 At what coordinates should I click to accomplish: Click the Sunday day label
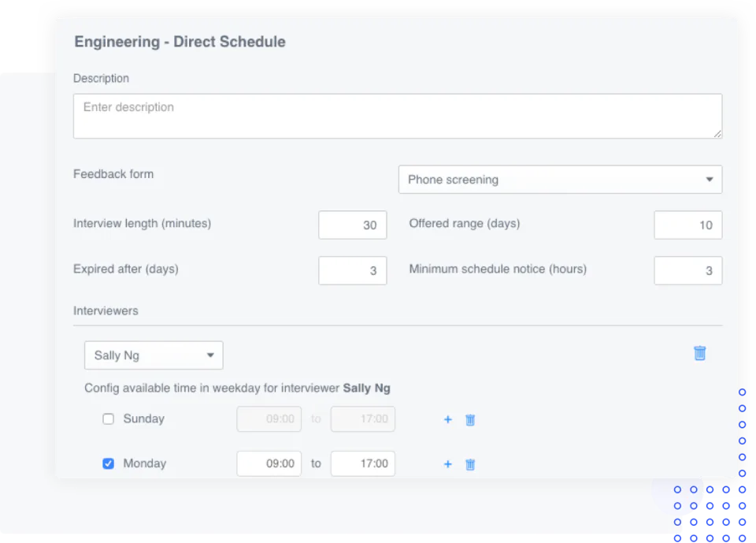point(143,418)
